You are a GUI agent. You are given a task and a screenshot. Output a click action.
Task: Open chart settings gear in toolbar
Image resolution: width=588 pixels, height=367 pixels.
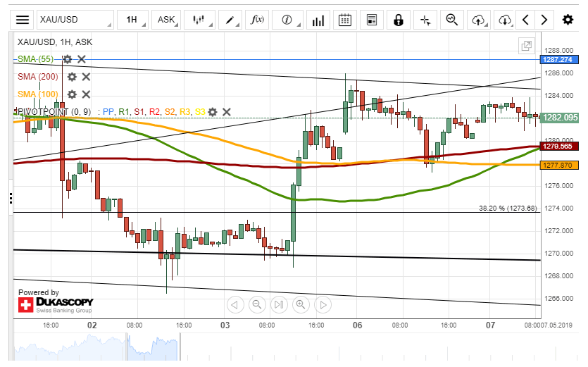(568, 20)
